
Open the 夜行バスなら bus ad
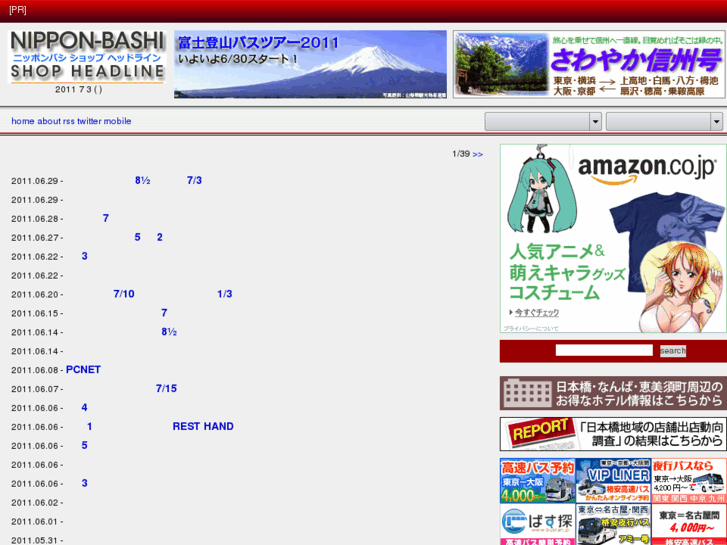click(x=689, y=481)
